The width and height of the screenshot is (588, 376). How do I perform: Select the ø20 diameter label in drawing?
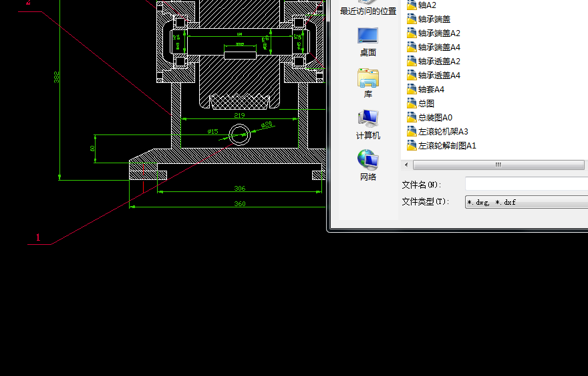coord(267,124)
